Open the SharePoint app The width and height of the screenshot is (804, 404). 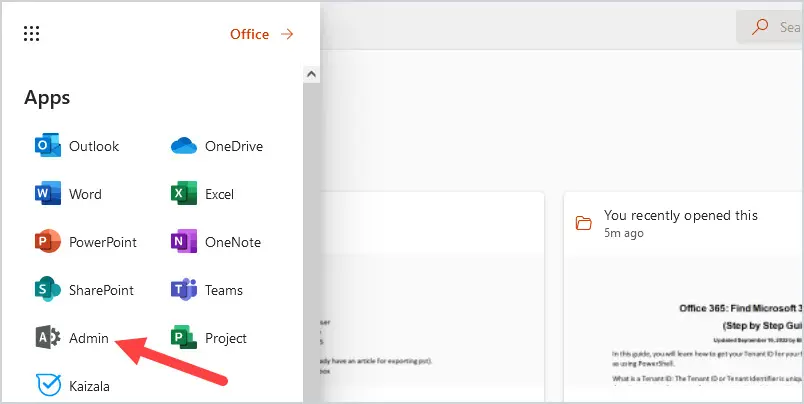pyautogui.click(x=84, y=290)
